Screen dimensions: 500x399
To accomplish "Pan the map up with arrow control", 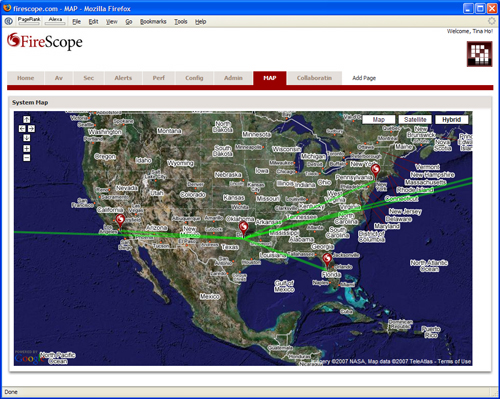I will 27,119.
